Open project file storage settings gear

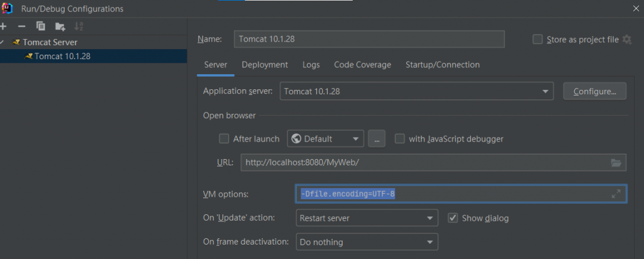(627, 40)
